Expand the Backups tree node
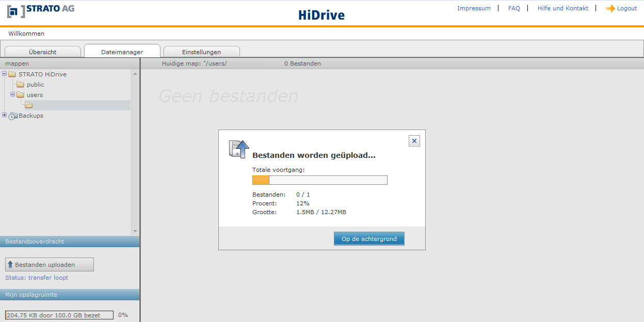This screenshot has height=322, width=644. tap(5, 115)
